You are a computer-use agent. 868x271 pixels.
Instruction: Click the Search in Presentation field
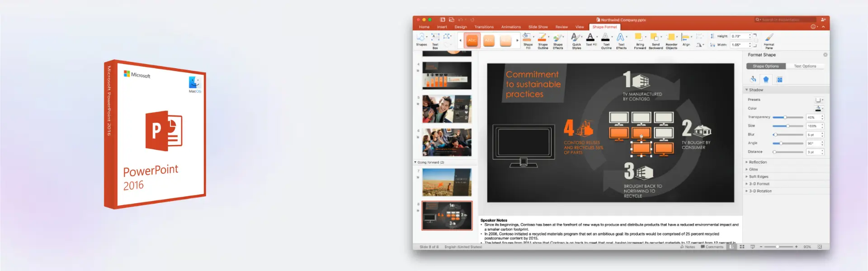pyautogui.click(x=785, y=20)
